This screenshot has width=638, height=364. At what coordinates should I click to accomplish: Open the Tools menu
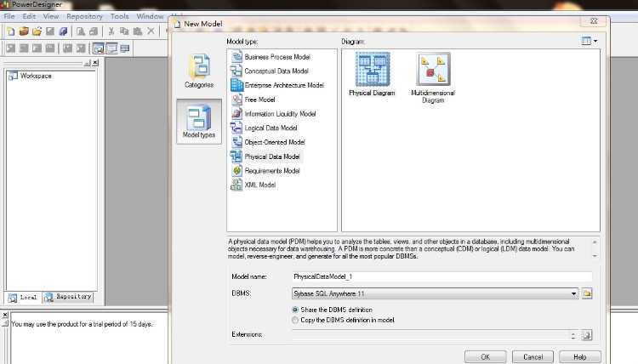120,16
